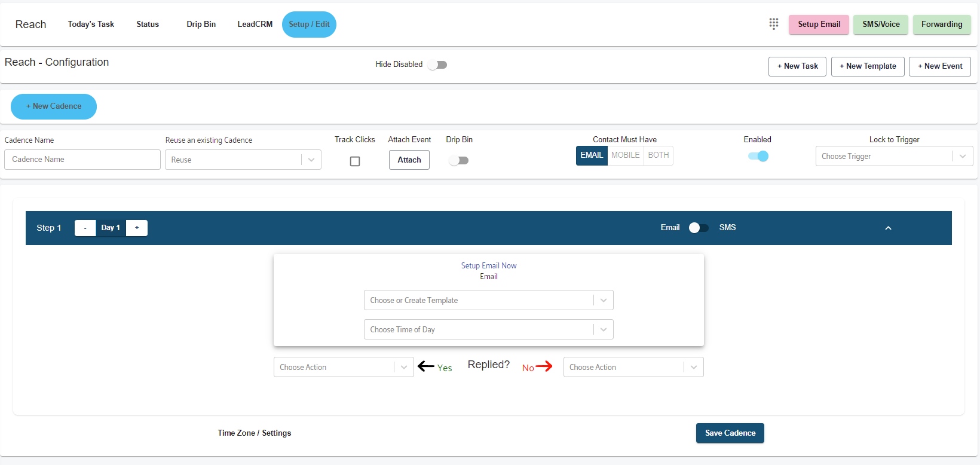Select BOTH under Contact Must Have
Screen dimensions: 980x465
coord(659,155)
